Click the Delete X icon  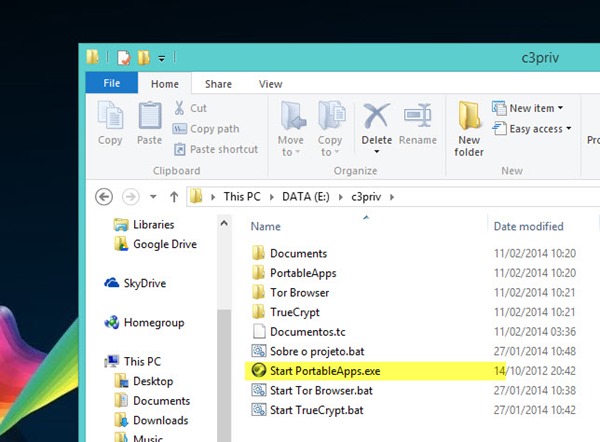(377, 116)
